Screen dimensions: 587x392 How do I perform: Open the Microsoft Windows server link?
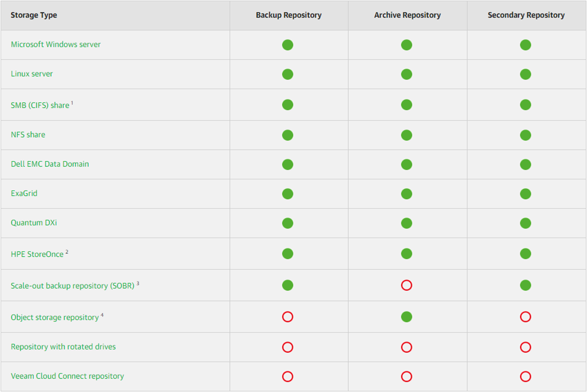[55, 44]
